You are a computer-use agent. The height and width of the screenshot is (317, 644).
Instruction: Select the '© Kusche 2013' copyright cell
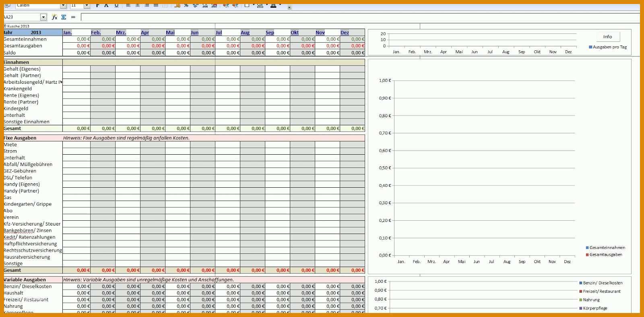pyautogui.click(x=17, y=26)
